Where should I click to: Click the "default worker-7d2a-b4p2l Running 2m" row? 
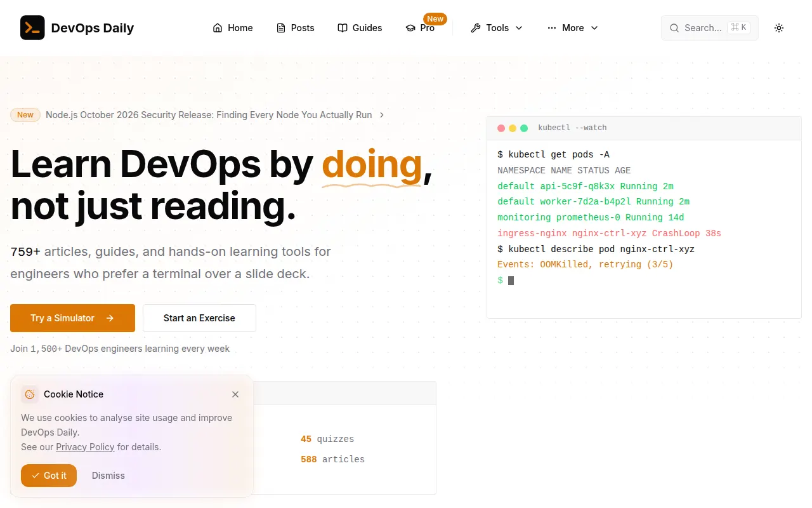click(593, 202)
